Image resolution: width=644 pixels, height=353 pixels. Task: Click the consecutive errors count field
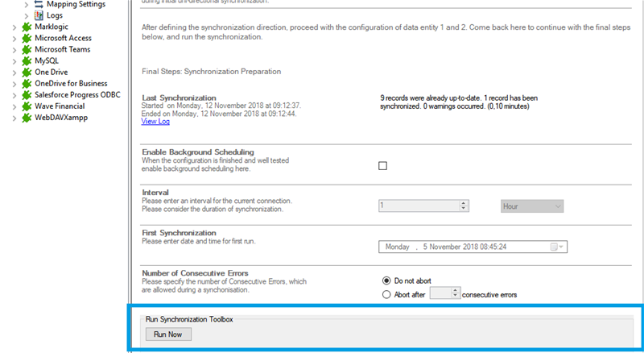[x=440, y=294]
